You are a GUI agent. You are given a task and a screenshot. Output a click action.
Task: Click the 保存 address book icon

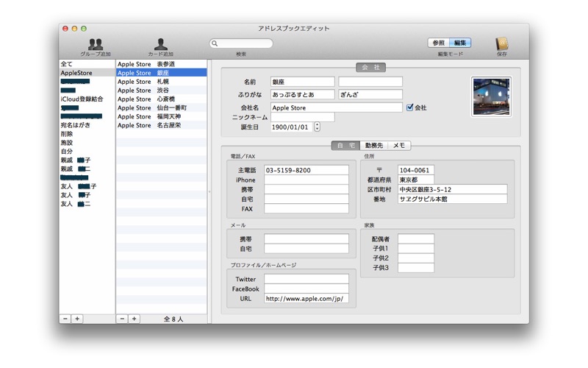coord(502,44)
